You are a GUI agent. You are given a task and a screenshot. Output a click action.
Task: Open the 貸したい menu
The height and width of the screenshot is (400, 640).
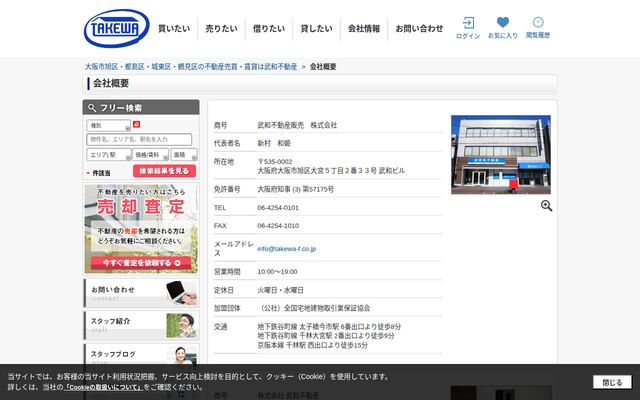[316, 29]
